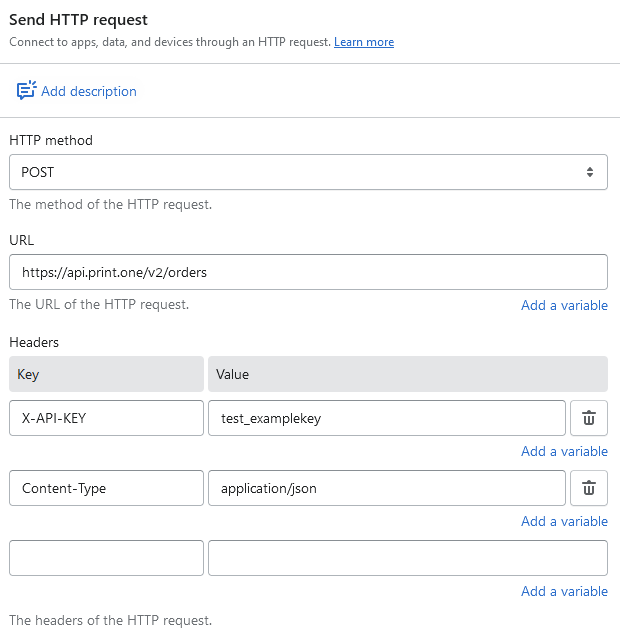Click the empty header value field
The image size is (620, 637).
pos(407,558)
